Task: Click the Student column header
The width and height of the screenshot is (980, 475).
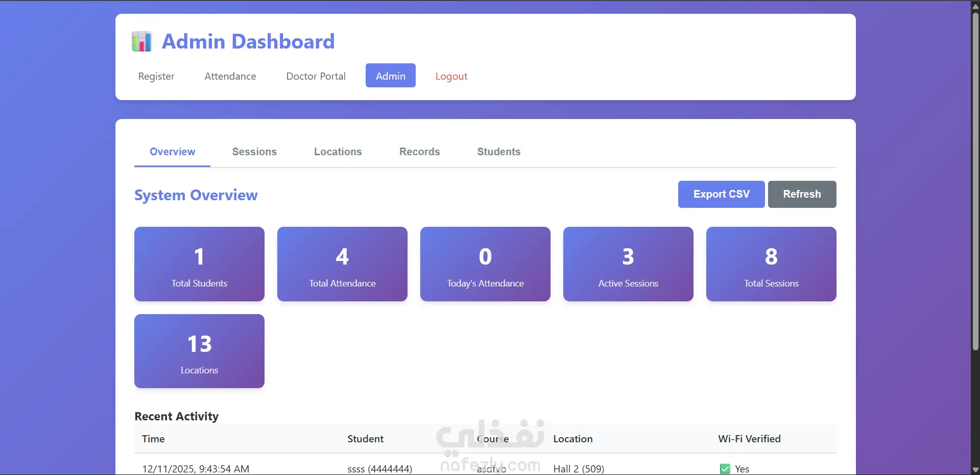Action: coord(365,439)
